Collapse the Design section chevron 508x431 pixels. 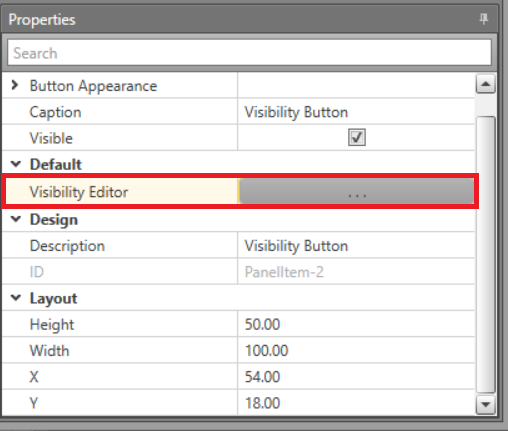pos(16,219)
